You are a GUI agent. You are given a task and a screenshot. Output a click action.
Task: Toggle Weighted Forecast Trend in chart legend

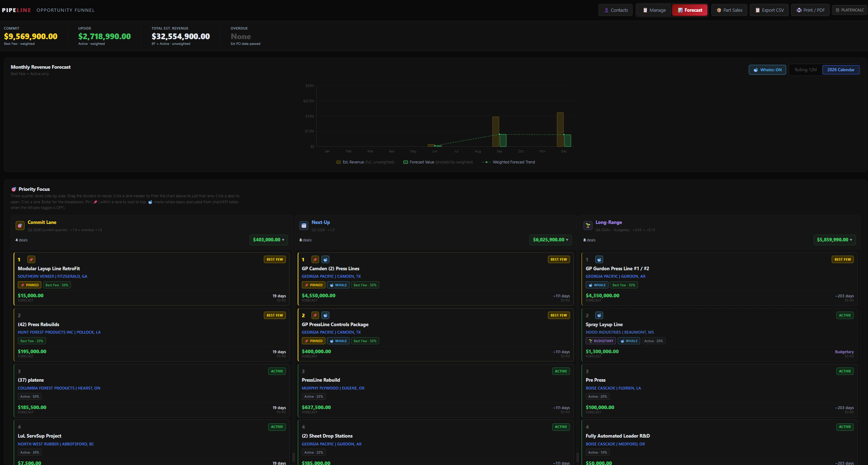(508, 162)
